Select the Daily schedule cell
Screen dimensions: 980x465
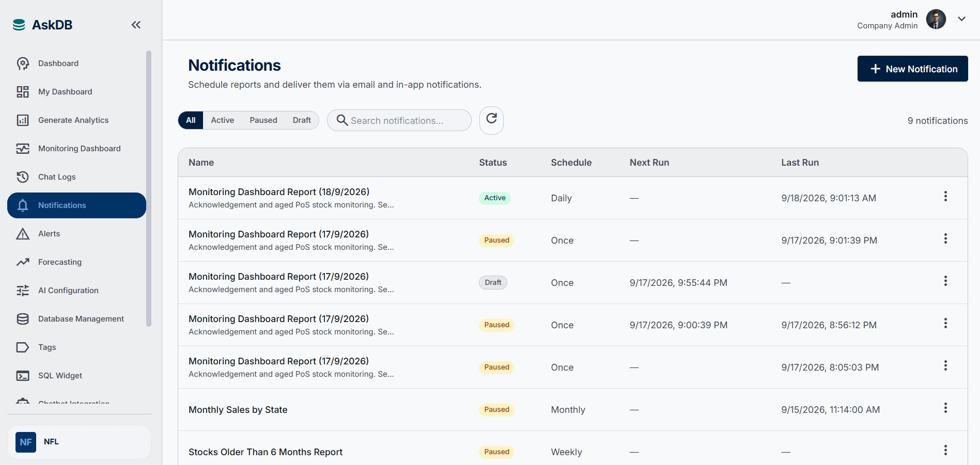tap(561, 198)
